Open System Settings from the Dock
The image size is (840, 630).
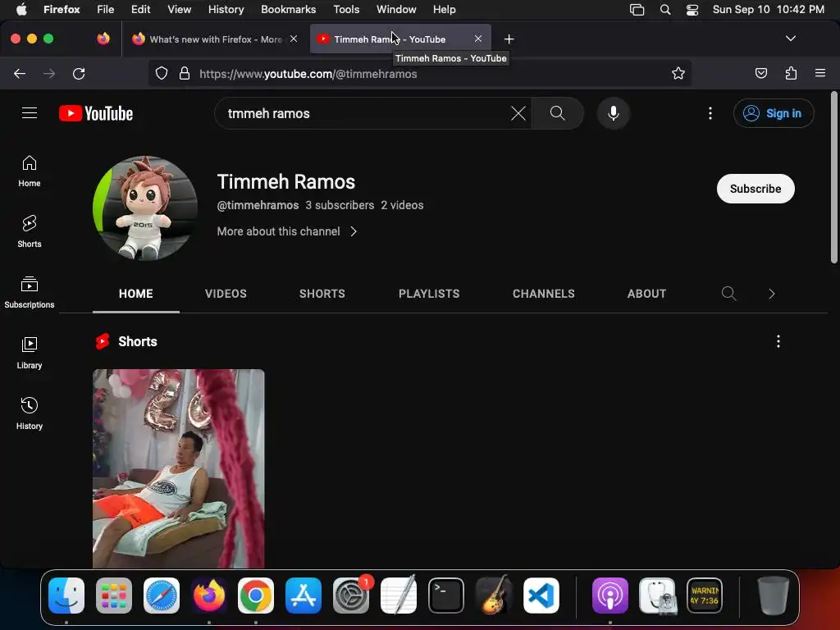point(351,596)
